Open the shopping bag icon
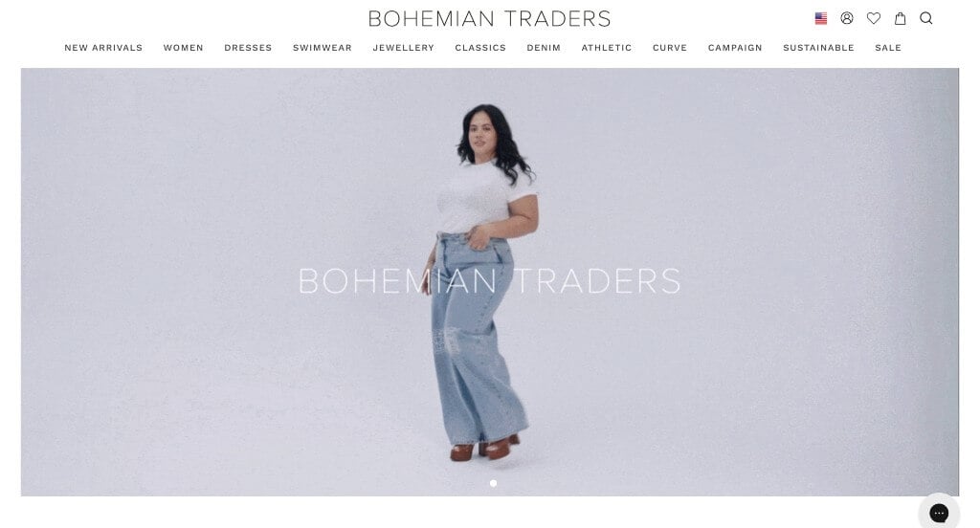Image resolution: width=980 pixels, height=528 pixels. [900, 18]
